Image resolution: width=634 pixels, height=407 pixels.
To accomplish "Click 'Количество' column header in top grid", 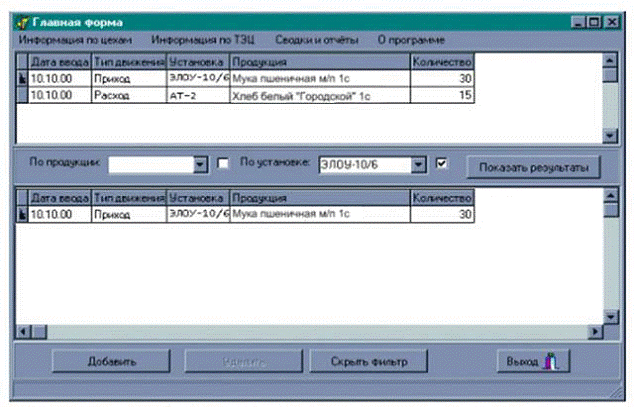I will pos(443,62).
